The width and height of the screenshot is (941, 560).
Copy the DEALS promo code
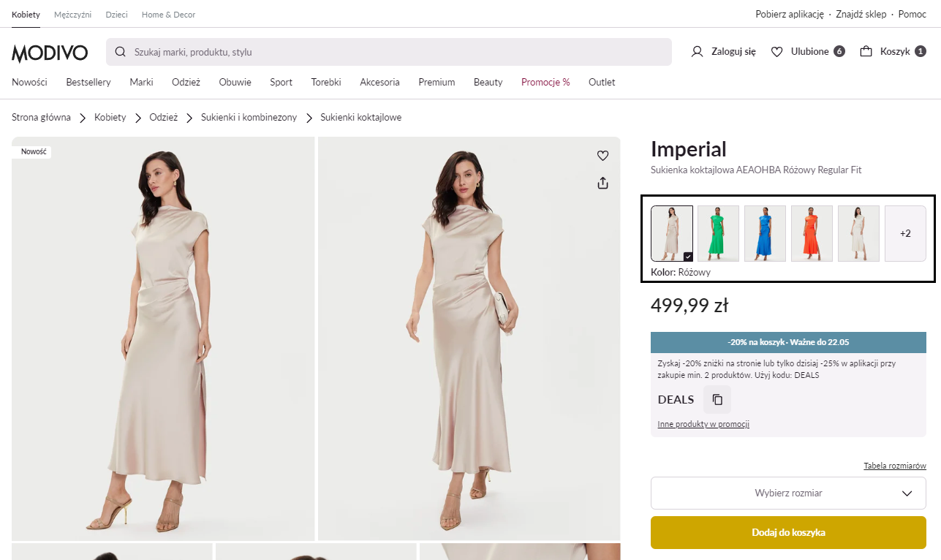717,400
